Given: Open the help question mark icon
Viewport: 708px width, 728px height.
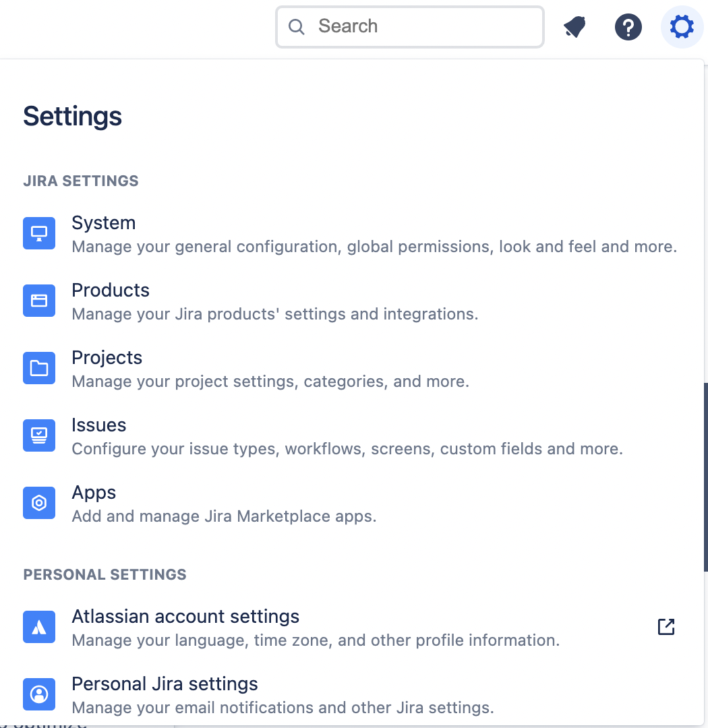Looking at the screenshot, I should tap(628, 27).
